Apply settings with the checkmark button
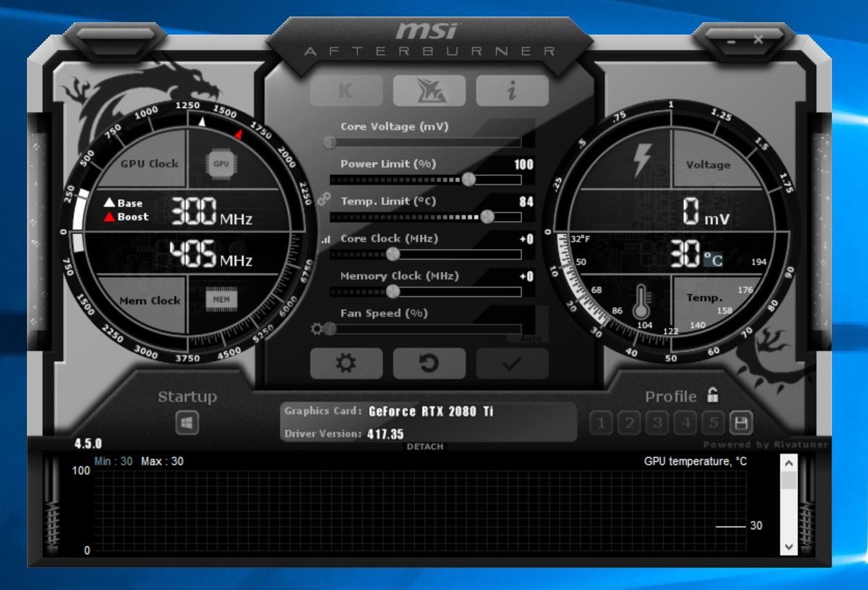The image size is (868, 590). [x=512, y=364]
